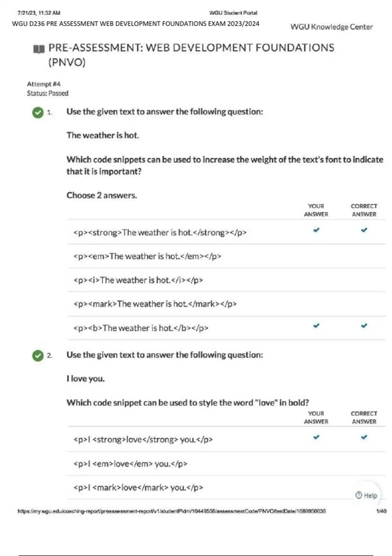Select the em weather is hot option
The image size is (392, 556).
coord(147,256)
